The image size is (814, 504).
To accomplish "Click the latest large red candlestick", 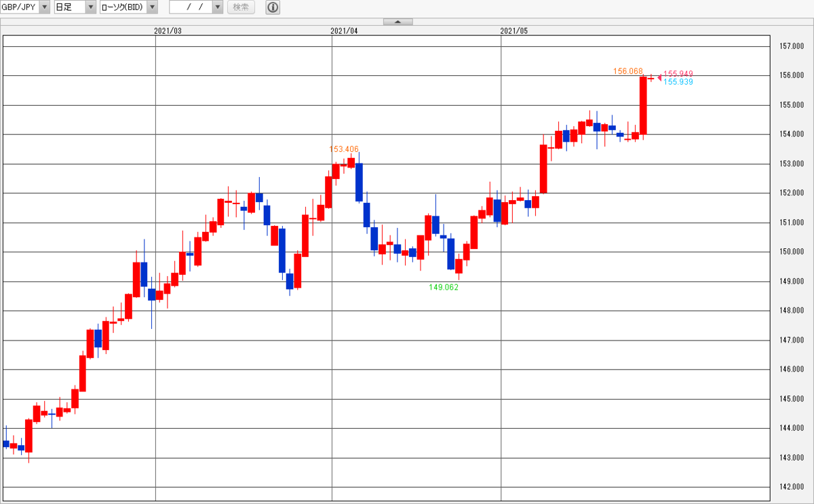I will (643, 105).
